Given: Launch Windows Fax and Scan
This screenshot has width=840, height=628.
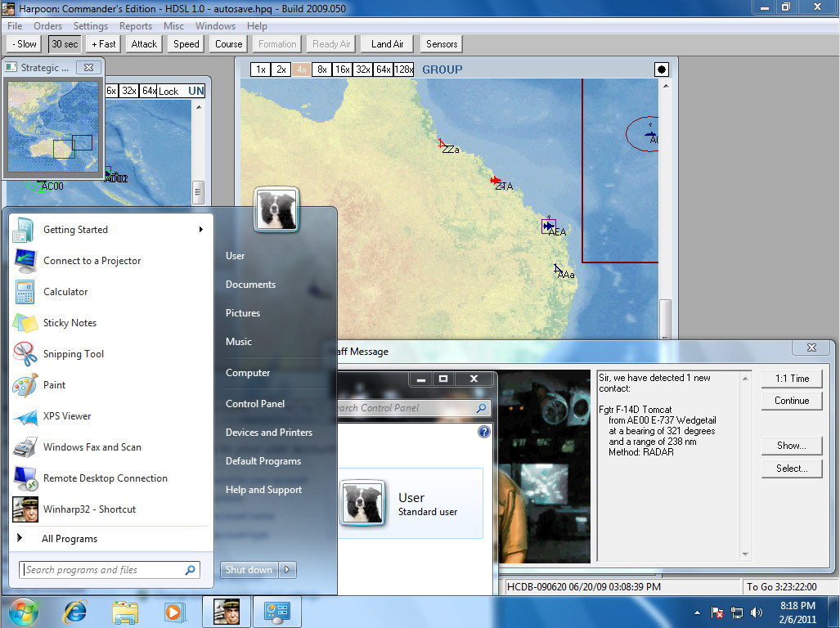Looking at the screenshot, I should coord(110,447).
